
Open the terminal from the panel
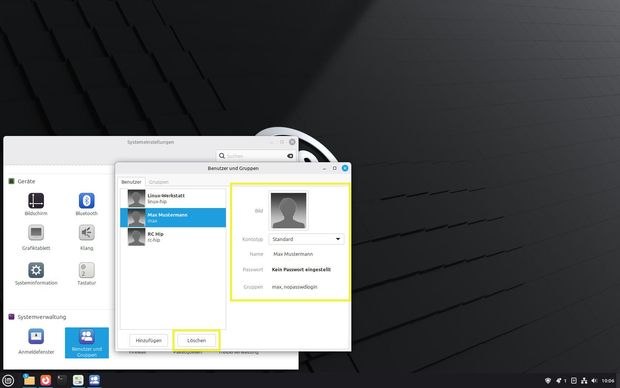(x=62, y=380)
